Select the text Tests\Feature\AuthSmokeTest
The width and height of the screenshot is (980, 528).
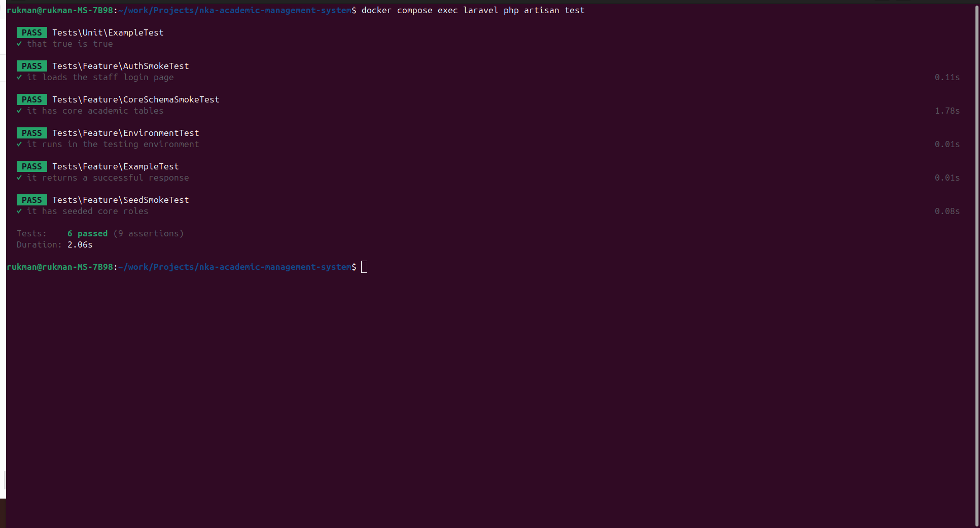click(121, 66)
